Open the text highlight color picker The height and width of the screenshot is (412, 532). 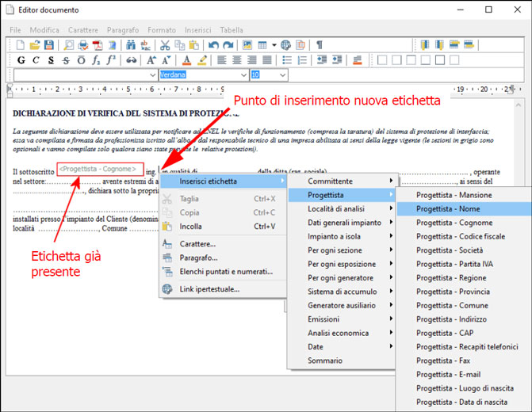tap(202, 60)
